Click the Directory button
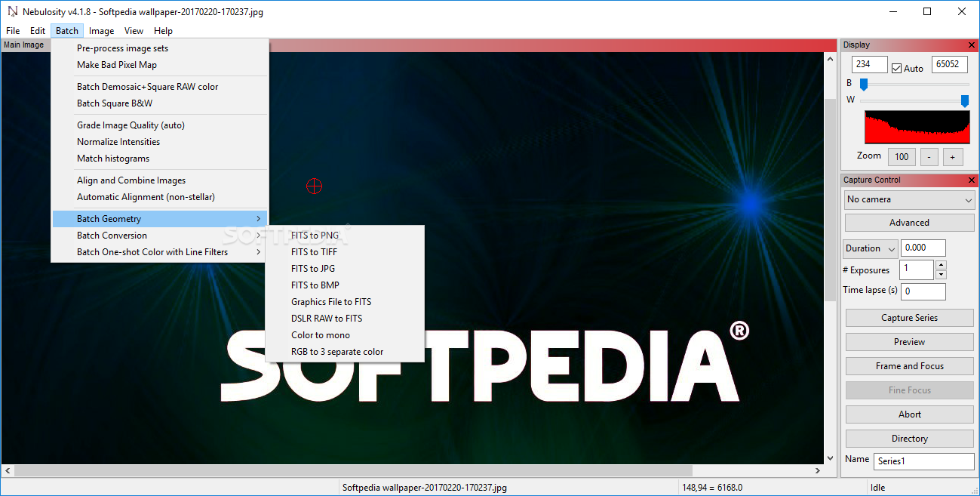The width and height of the screenshot is (980, 496). 909,439
